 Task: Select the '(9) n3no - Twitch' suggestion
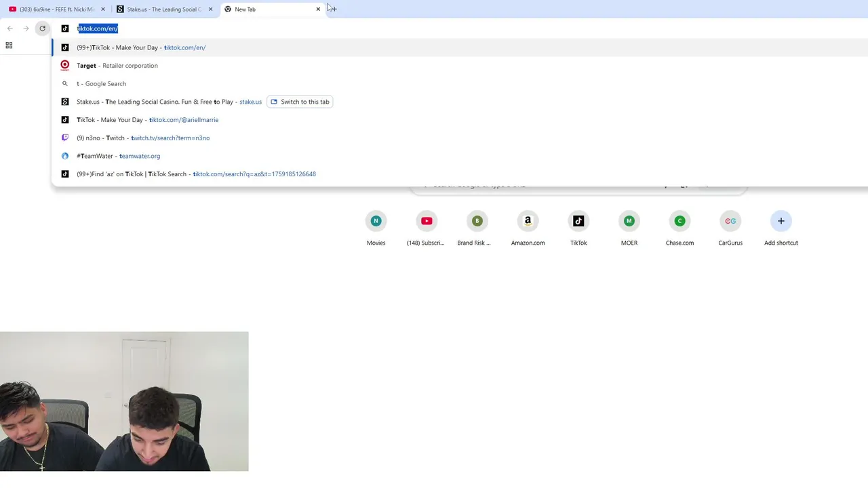460,138
